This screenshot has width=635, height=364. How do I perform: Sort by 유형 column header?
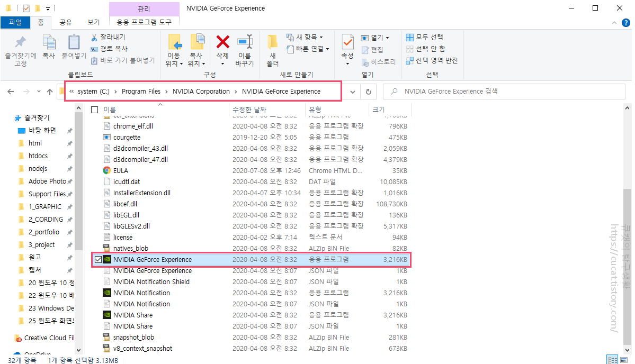pyautogui.click(x=337, y=110)
